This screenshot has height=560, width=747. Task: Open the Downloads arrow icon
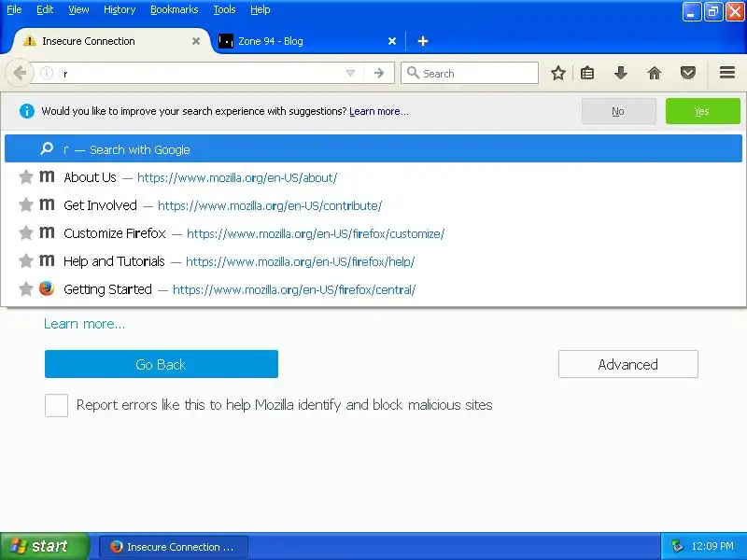point(620,73)
